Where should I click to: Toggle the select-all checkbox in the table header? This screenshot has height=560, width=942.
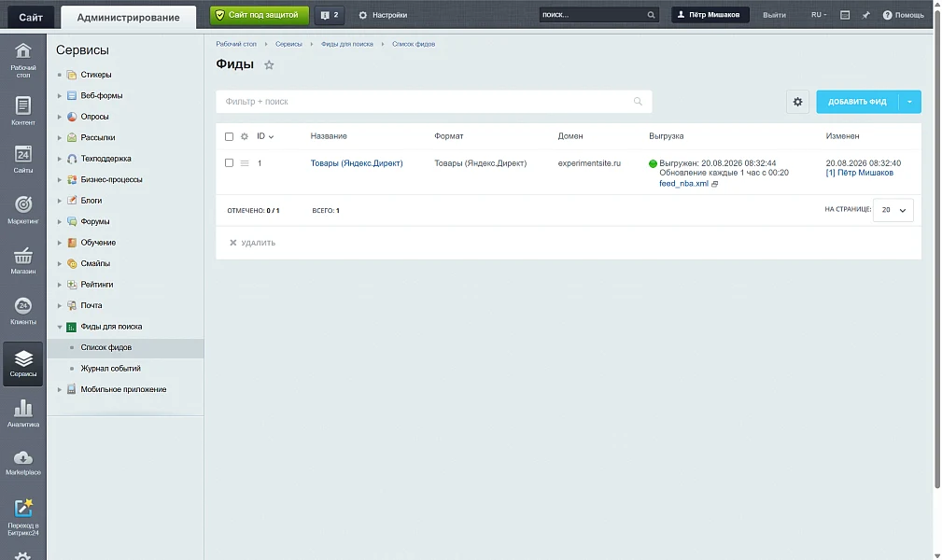[x=229, y=136]
